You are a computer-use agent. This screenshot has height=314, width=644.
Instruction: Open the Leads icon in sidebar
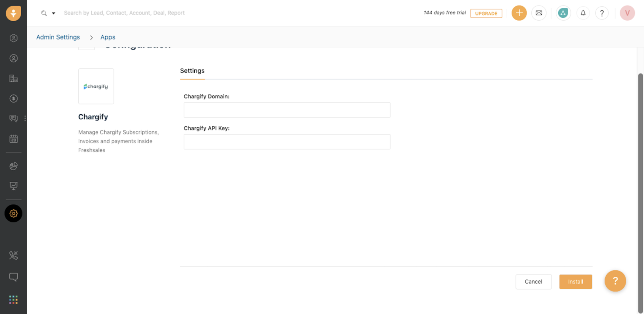coord(14,38)
